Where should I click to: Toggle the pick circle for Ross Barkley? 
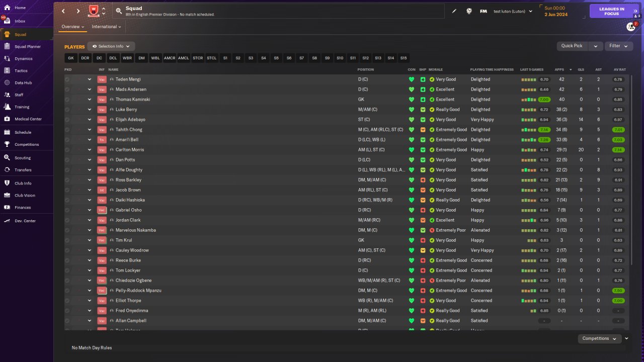coord(67,180)
